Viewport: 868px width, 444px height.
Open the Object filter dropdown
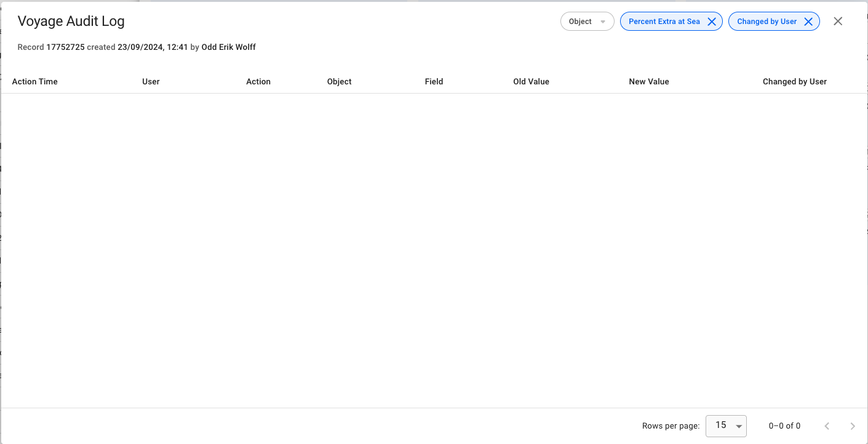click(x=587, y=22)
